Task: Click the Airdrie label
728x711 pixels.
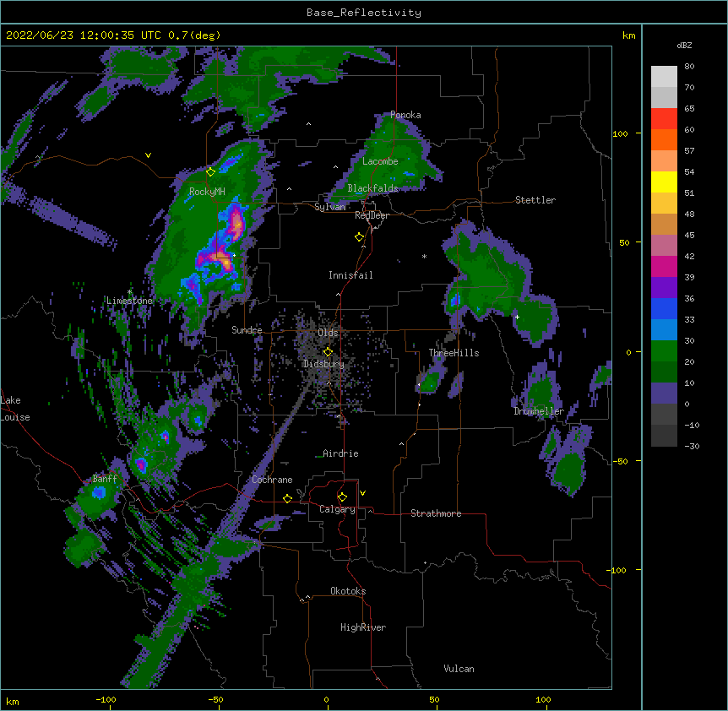Action: click(340, 453)
